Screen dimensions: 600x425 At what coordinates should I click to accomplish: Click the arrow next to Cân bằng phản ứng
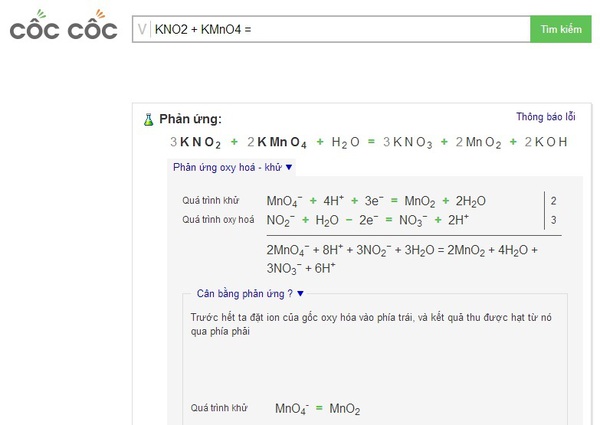click(x=300, y=293)
